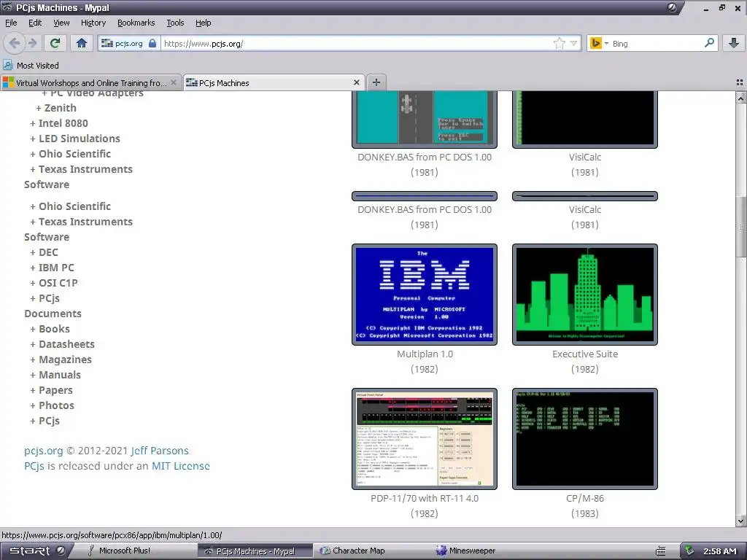The image size is (747, 560).
Task: Switch to the Virtual Workshops and Online Training tab
Action: point(90,83)
